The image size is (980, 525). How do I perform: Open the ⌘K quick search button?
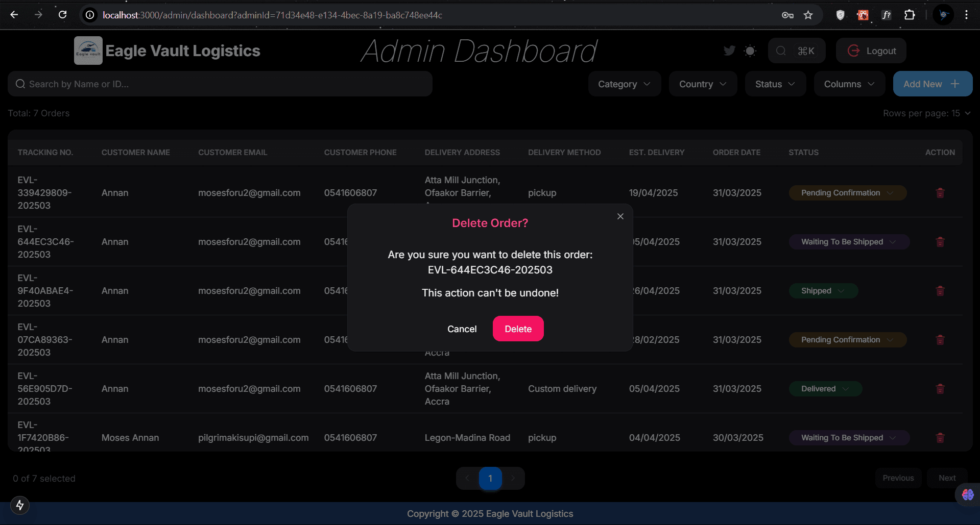pyautogui.click(x=796, y=51)
